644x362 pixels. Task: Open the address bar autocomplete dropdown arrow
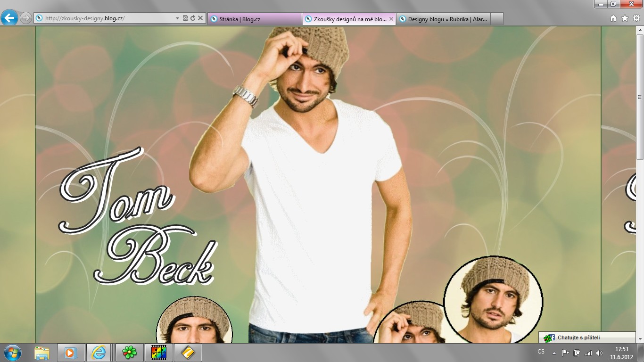177,18
